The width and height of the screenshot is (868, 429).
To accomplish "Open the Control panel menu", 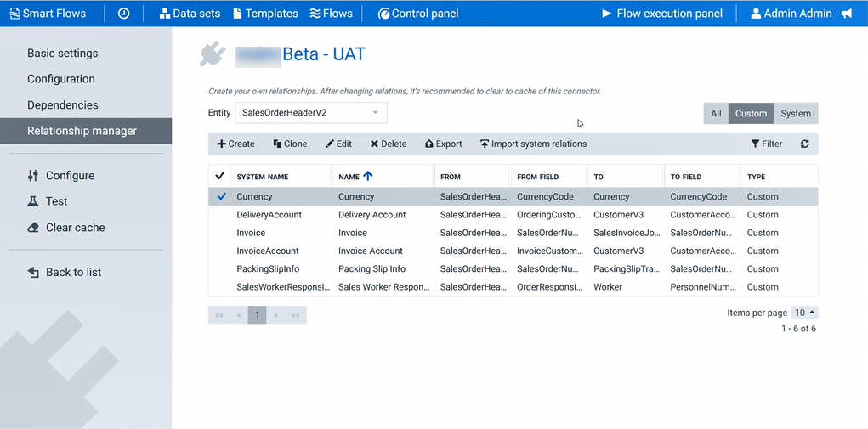I will coord(418,14).
